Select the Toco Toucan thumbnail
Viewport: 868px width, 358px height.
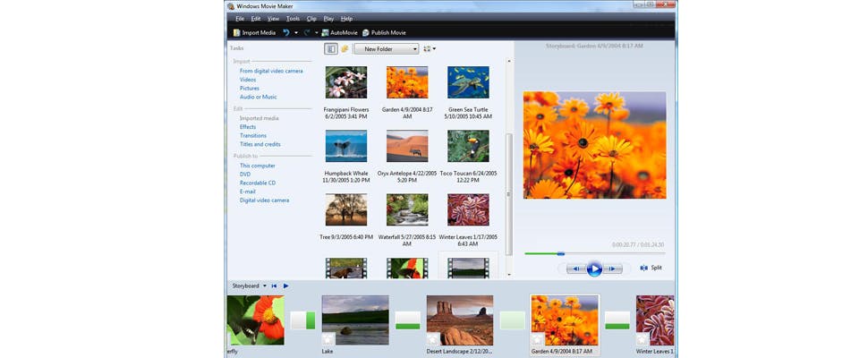(x=468, y=146)
